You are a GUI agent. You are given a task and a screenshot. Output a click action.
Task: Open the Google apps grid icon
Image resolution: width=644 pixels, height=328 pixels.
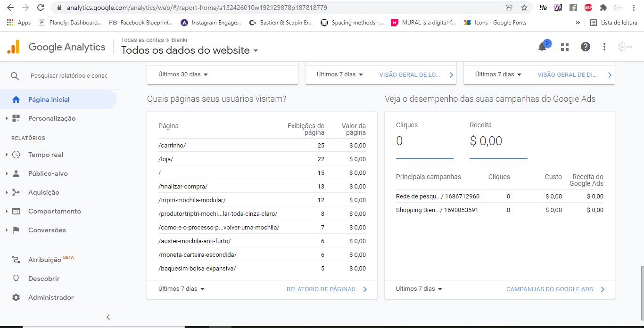[x=564, y=47]
